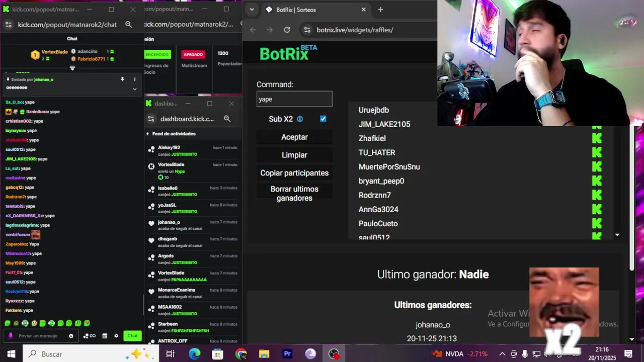This screenshot has height=362, width=644.
Task: Open a new browser tab with plus
Action: click(x=380, y=10)
